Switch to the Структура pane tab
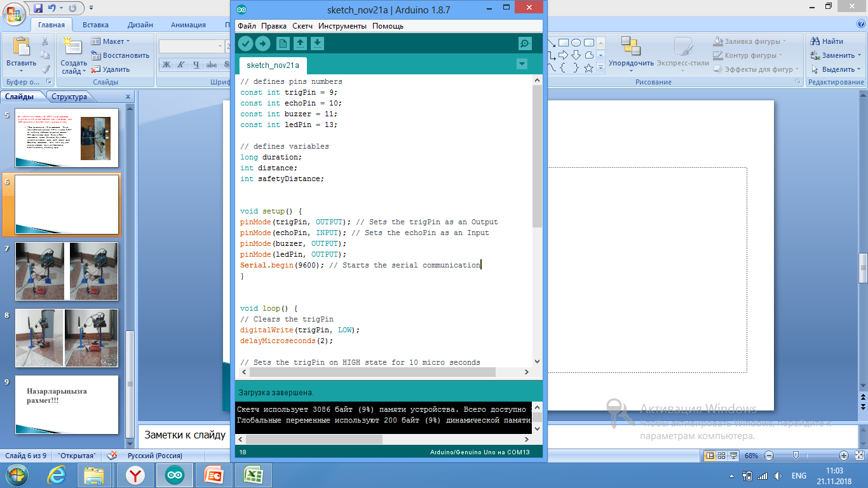 70,97
